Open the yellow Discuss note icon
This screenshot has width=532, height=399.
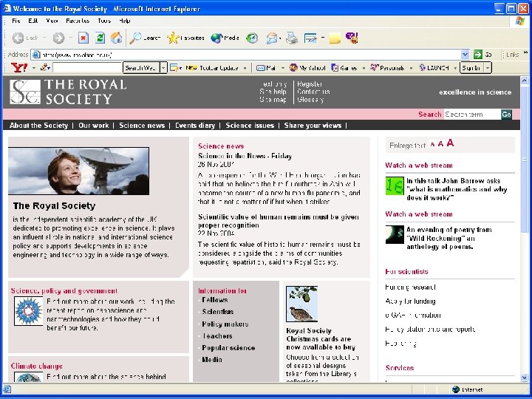point(335,38)
